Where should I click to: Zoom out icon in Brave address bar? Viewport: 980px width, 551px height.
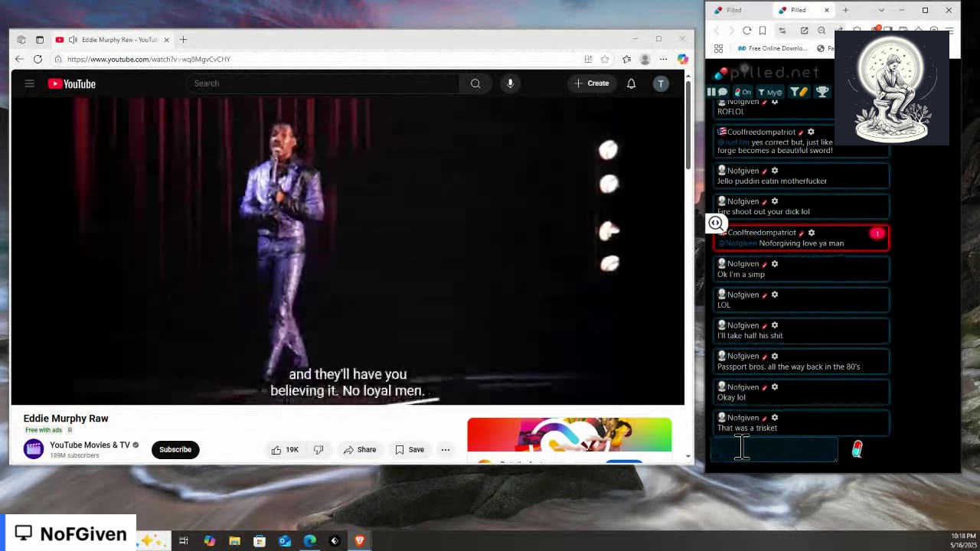tap(822, 31)
